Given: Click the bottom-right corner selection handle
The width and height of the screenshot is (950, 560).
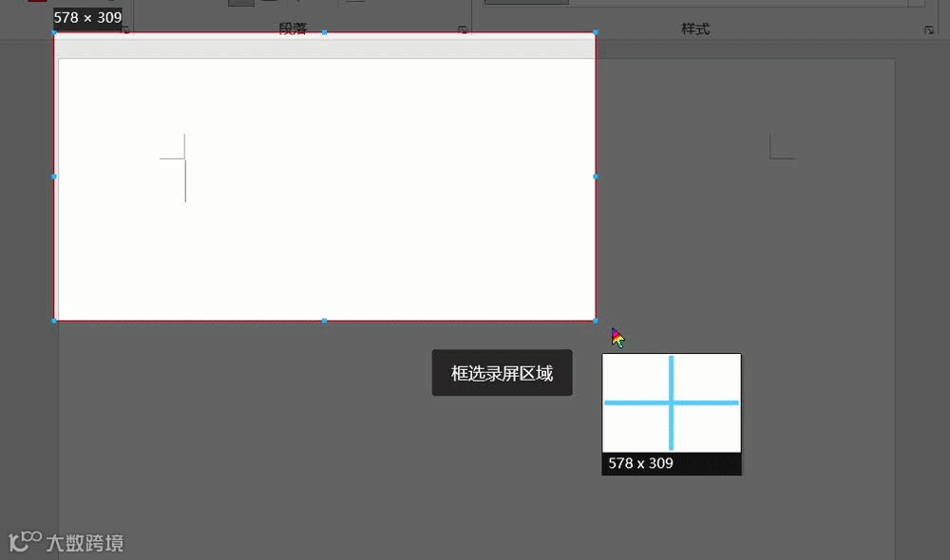Looking at the screenshot, I should coord(596,320).
